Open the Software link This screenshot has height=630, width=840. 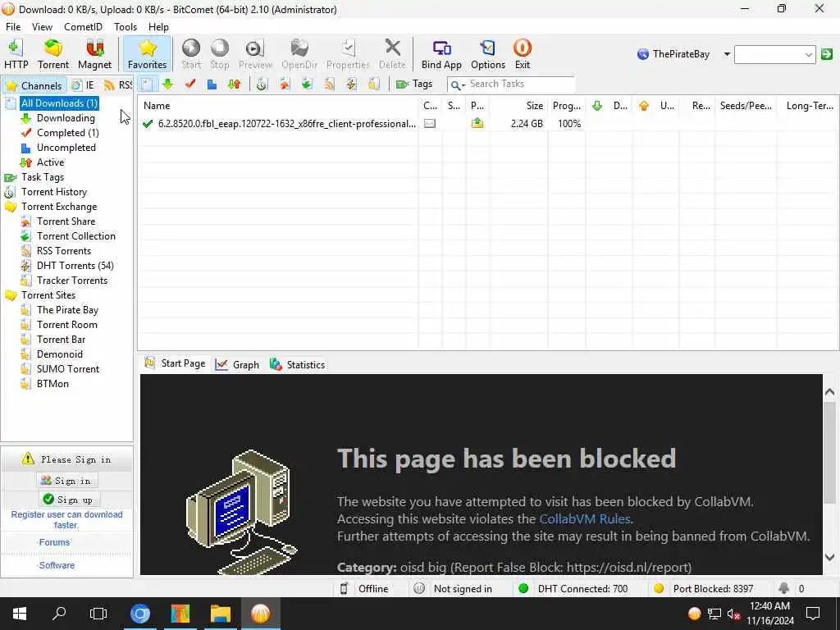click(57, 566)
